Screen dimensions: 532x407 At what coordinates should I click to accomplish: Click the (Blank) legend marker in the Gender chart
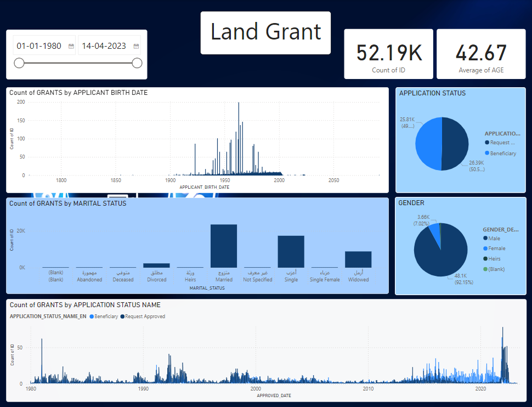pyautogui.click(x=485, y=269)
